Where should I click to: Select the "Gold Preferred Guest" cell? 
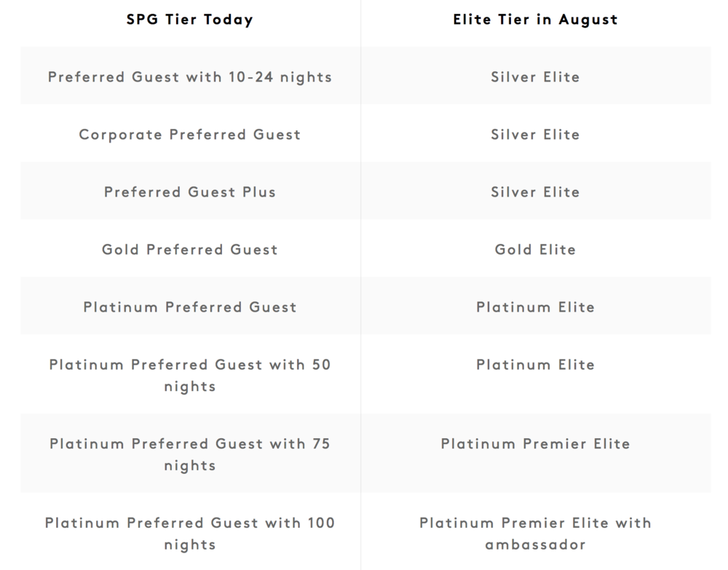pyautogui.click(x=189, y=250)
